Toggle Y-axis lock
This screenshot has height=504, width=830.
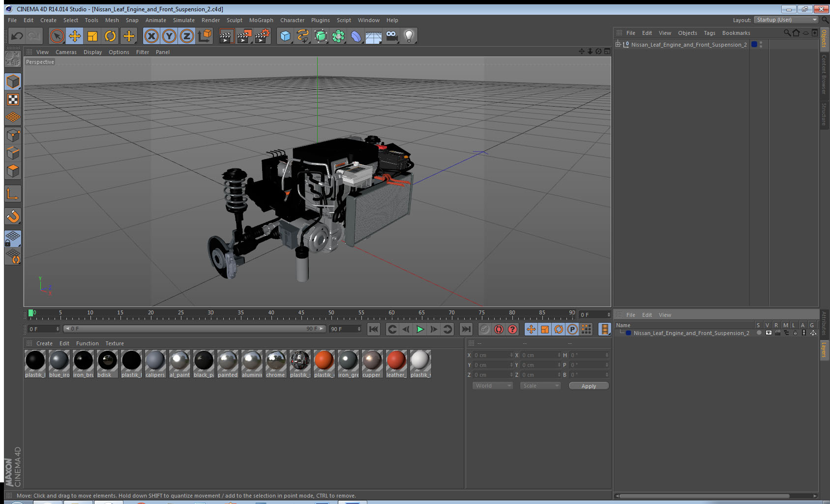169,36
